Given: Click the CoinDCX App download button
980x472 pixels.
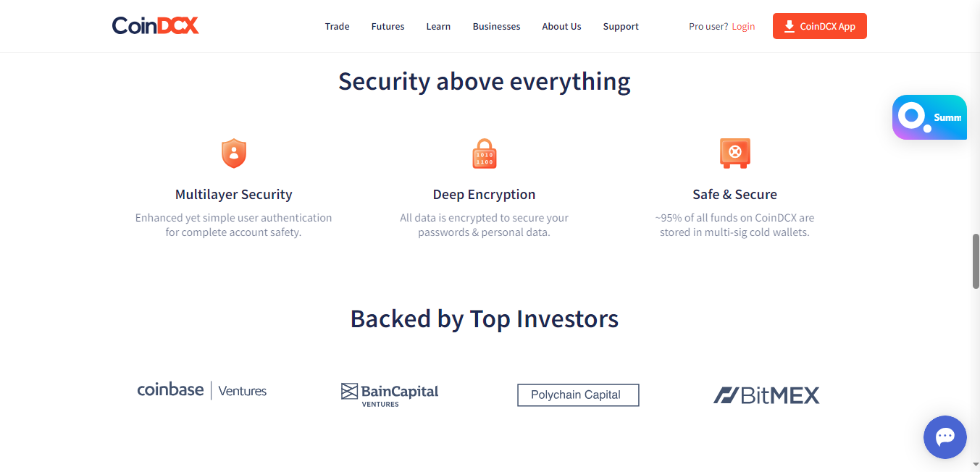Looking at the screenshot, I should click(820, 26).
